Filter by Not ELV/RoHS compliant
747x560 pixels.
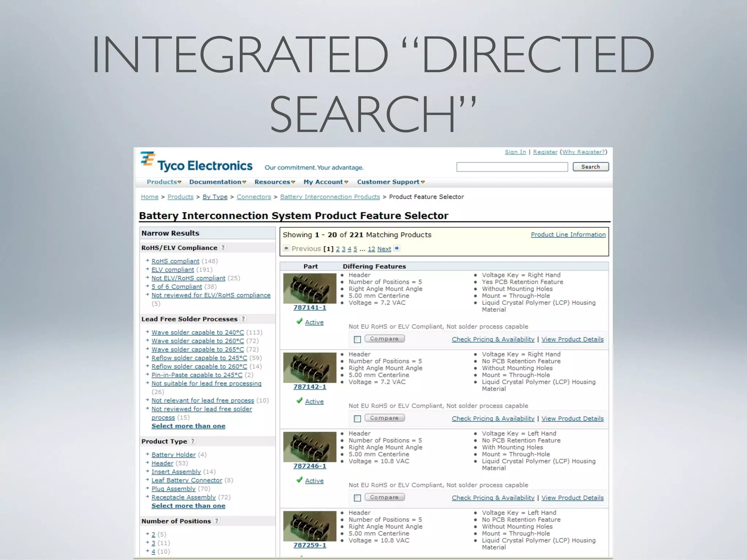[189, 278]
